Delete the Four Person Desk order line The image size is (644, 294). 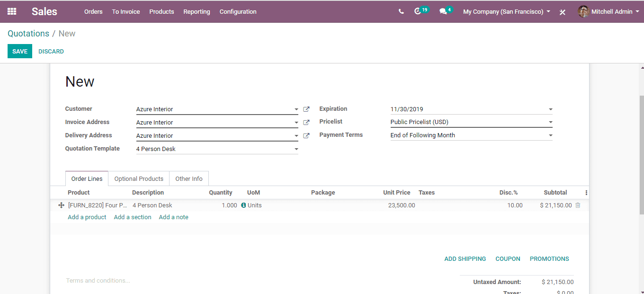[x=578, y=205]
